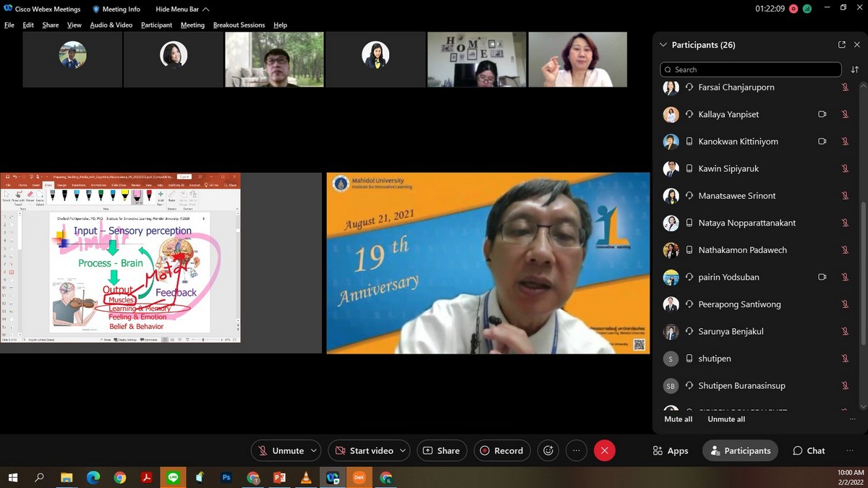The height and width of the screenshot is (488, 868).
Task: Expand video options arrow beside Start video
Action: point(404,450)
